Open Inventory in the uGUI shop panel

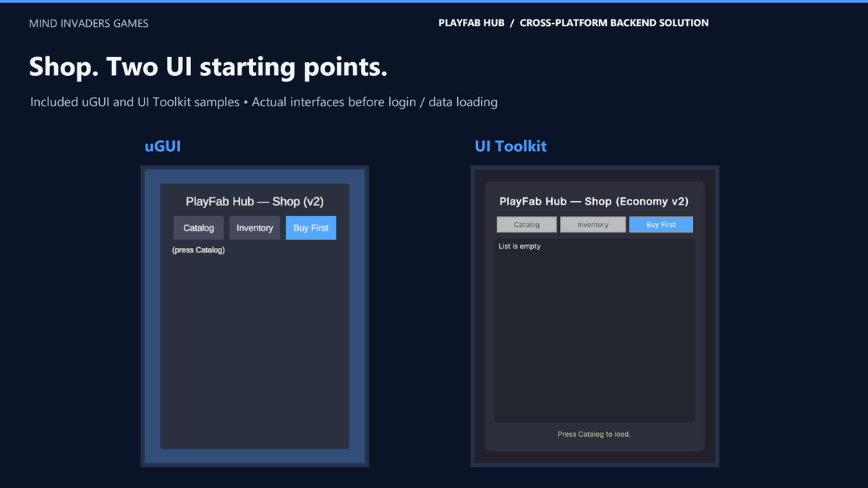pyautogui.click(x=255, y=228)
